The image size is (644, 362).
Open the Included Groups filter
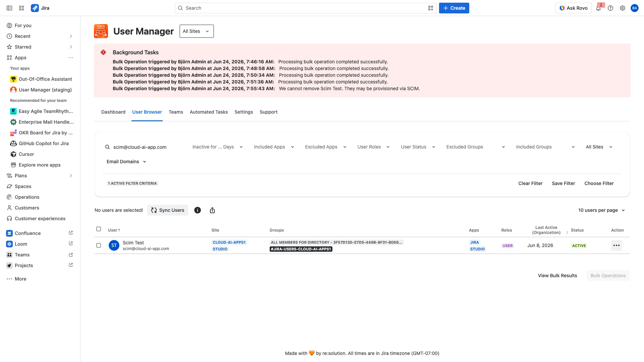pyautogui.click(x=545, y=147)
